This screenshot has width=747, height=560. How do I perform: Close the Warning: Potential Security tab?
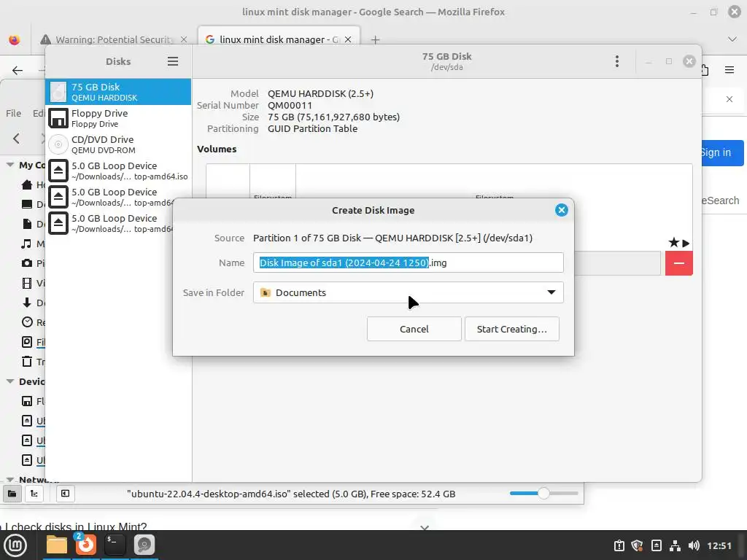pos(184,39)
